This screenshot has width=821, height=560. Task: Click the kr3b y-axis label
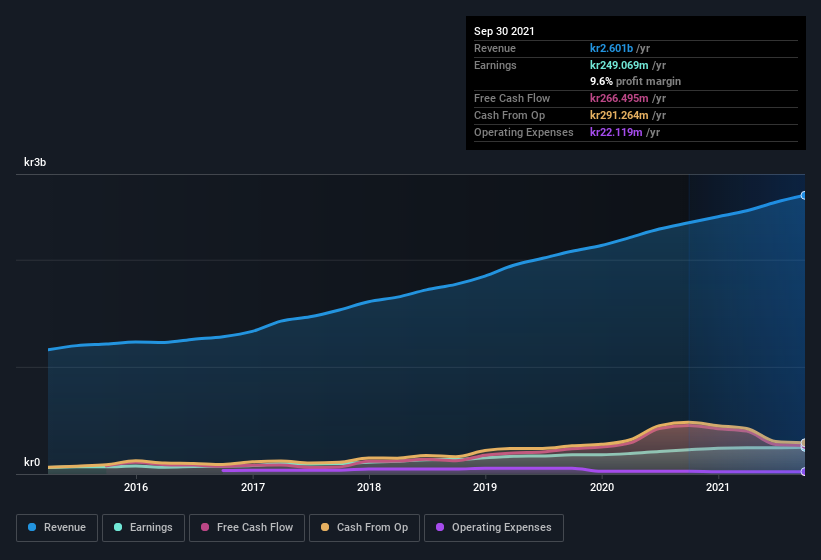point(35,162)
